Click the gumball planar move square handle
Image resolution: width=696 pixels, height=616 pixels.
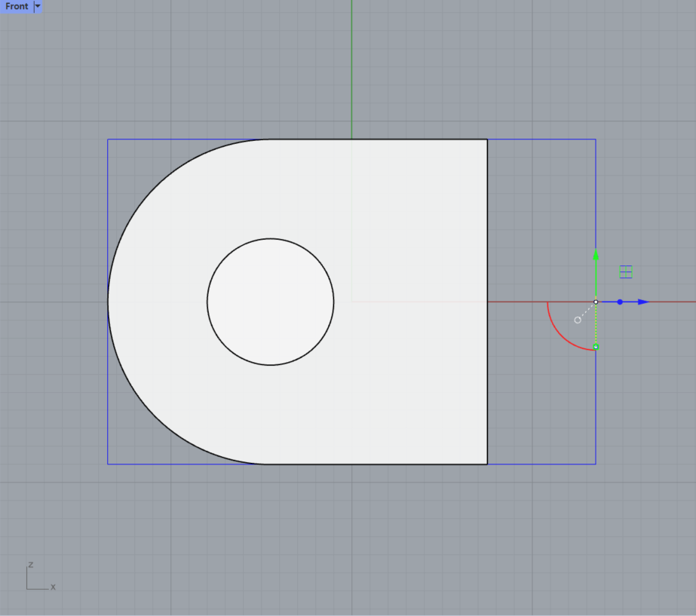(626, 271)
